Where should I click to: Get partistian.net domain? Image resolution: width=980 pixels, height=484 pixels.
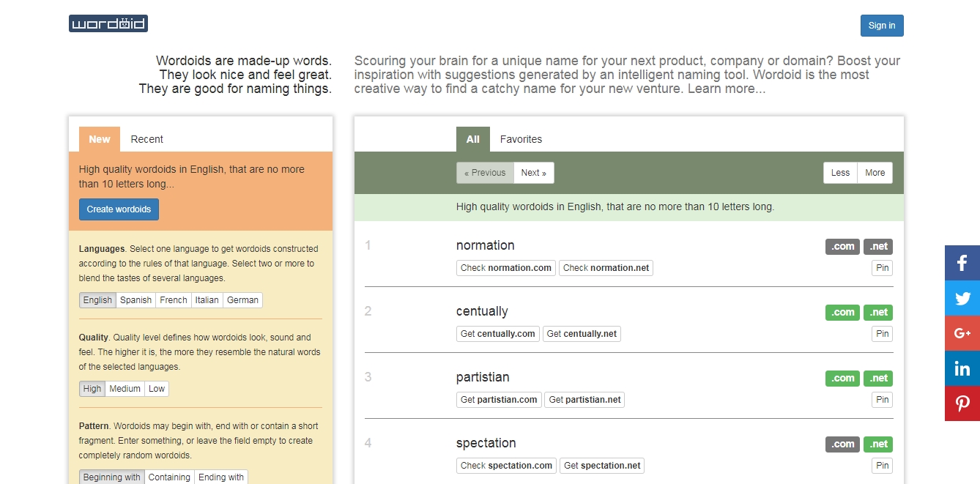584,400
